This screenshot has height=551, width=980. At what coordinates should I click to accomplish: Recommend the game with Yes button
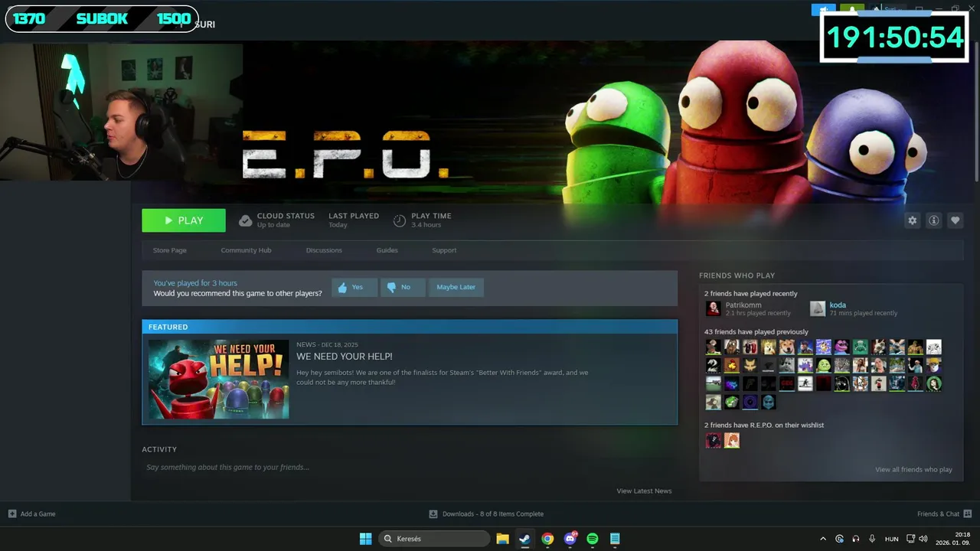point(354,287)
